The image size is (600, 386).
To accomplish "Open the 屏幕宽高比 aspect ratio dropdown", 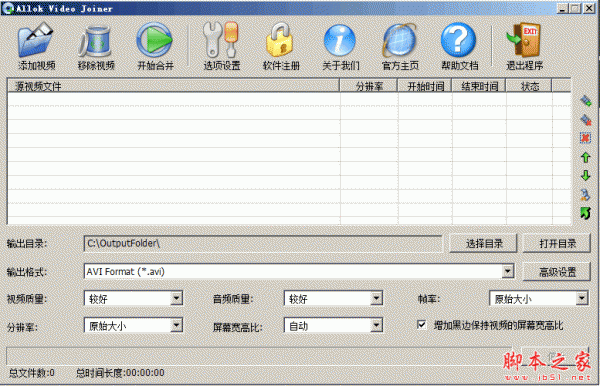I will (x=377, y=325).
